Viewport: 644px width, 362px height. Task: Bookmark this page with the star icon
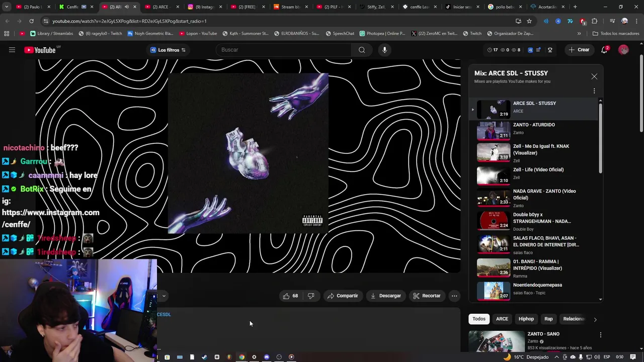(529, 21)
